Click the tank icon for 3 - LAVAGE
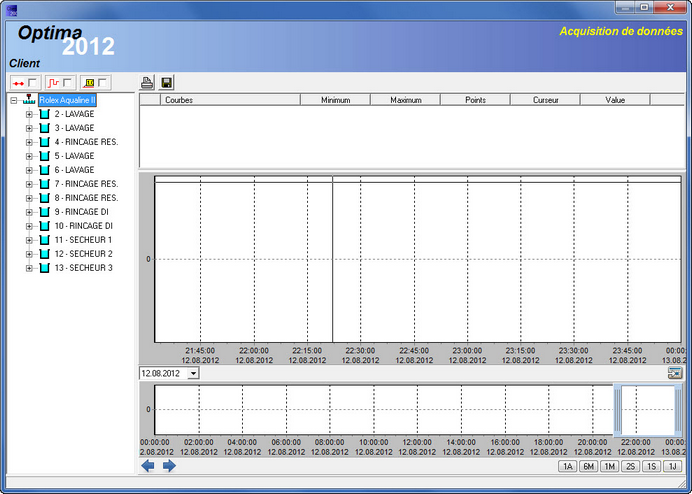 44,128
